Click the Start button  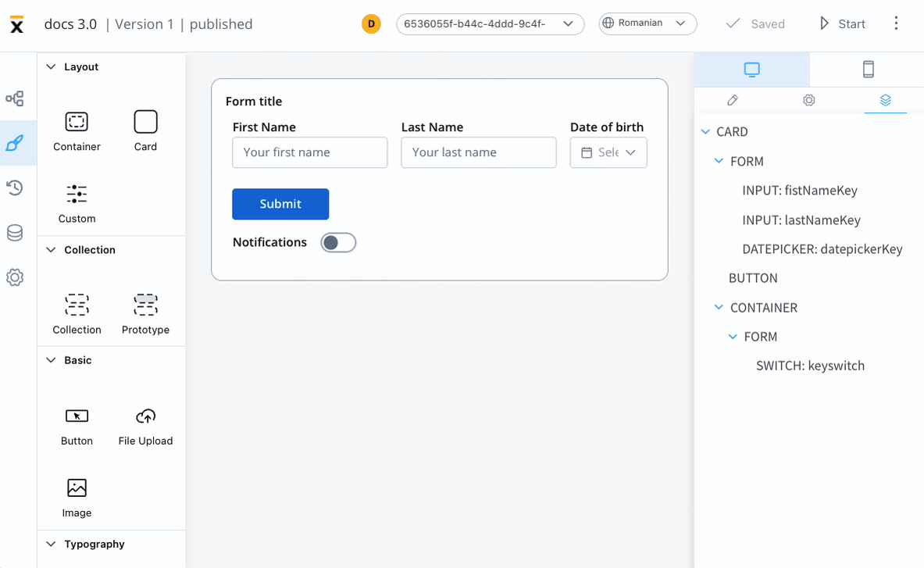pos(843,23)
